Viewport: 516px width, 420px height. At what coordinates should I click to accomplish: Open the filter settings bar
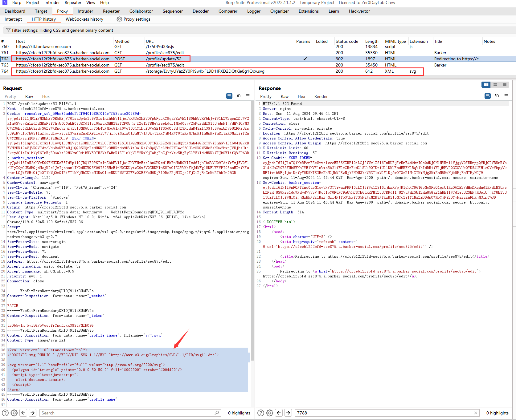point(259,30)
